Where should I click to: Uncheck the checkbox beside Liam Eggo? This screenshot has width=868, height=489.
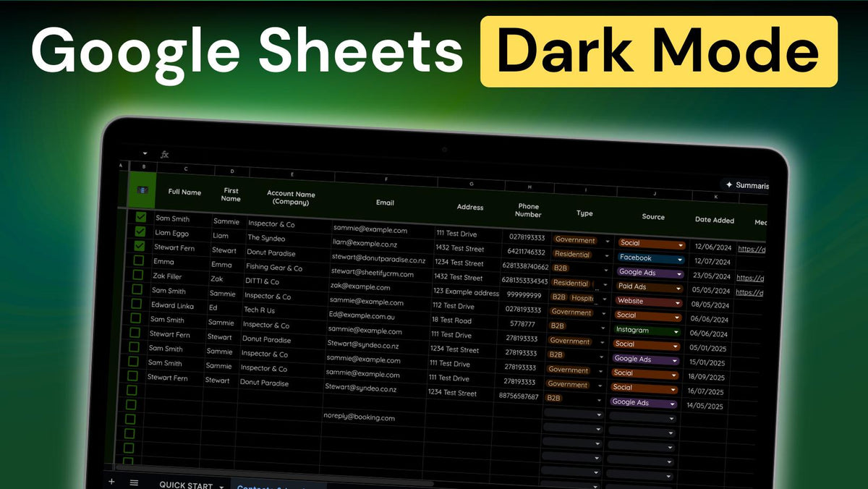point(140,231)
